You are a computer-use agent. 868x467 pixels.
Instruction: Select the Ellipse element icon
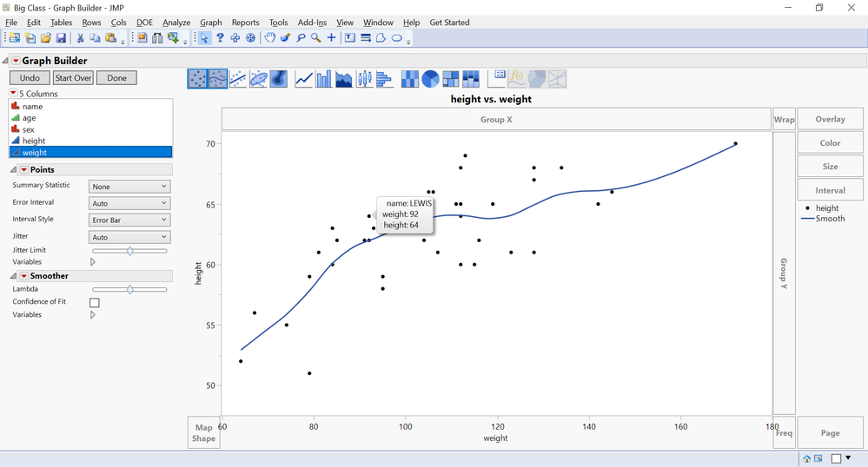[x=258, y=79]
